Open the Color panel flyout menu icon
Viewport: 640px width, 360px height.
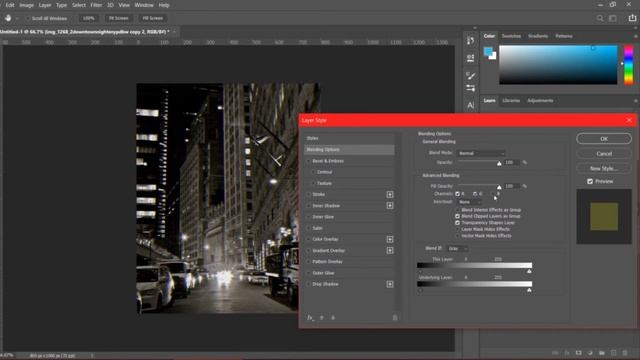636,36
